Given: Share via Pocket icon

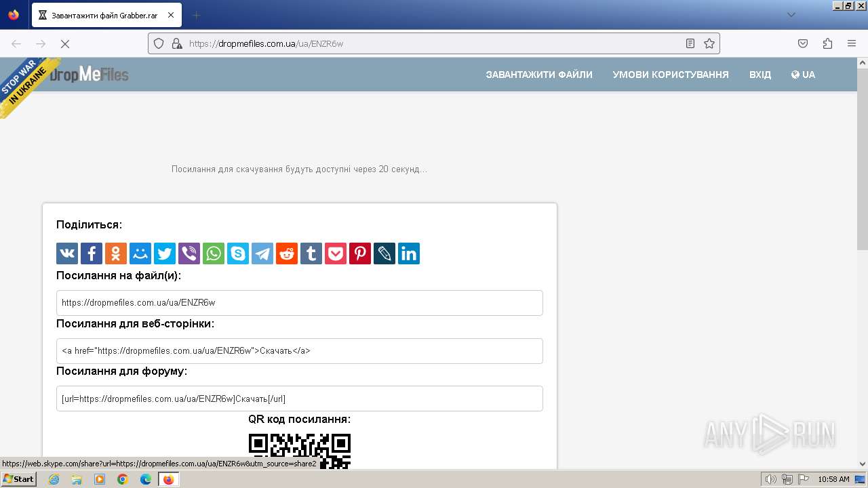Looking at the screenshot, I should point(336,253).
